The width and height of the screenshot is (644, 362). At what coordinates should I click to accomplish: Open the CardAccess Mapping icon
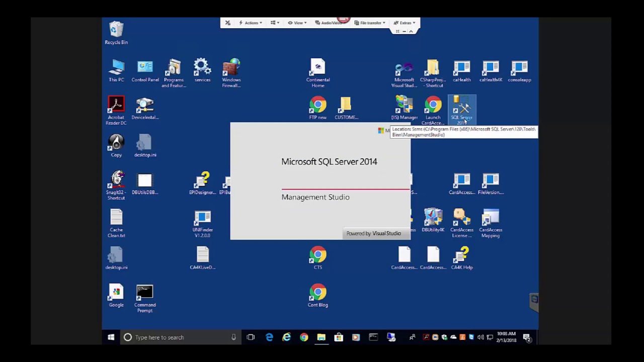491,223
